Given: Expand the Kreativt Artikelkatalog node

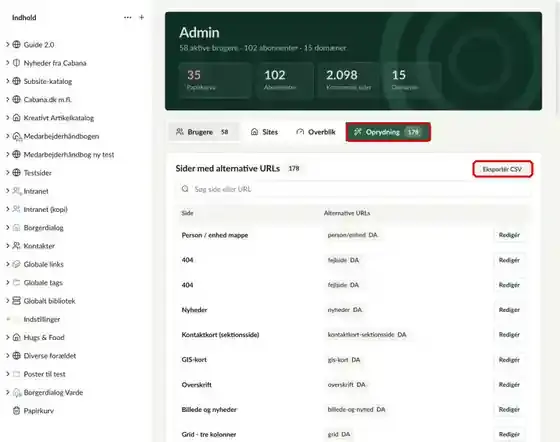Looking at the screenshot, I should click(8, 117).
